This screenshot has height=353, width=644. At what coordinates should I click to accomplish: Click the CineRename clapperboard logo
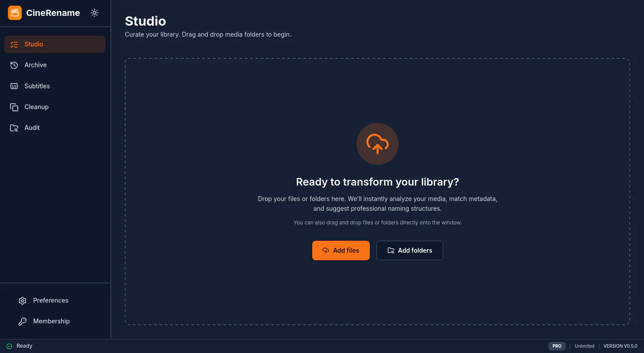(15, 13)
